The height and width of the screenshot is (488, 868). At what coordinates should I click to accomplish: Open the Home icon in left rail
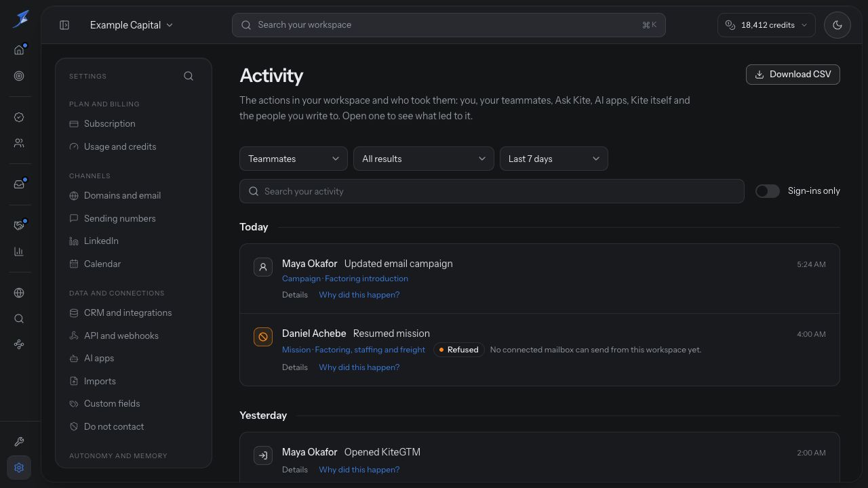pos(19,50)
